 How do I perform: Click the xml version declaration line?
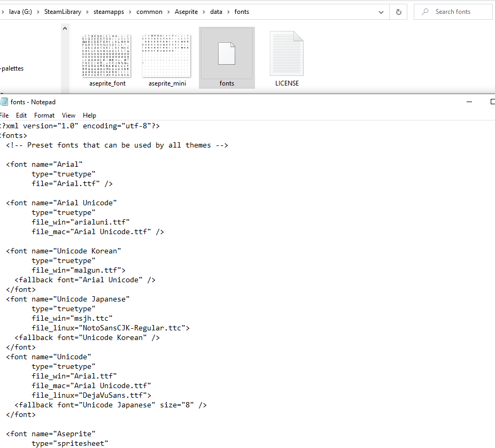point(80,126)
